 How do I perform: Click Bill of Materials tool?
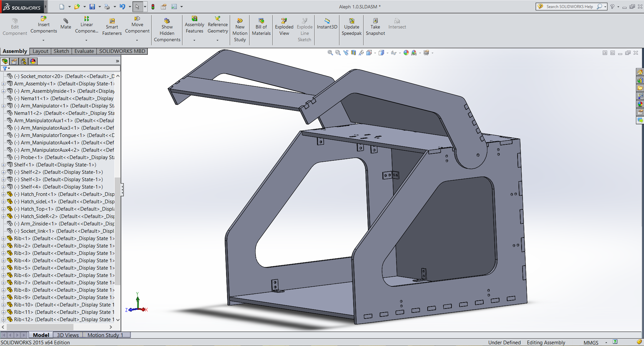point(261,27)
